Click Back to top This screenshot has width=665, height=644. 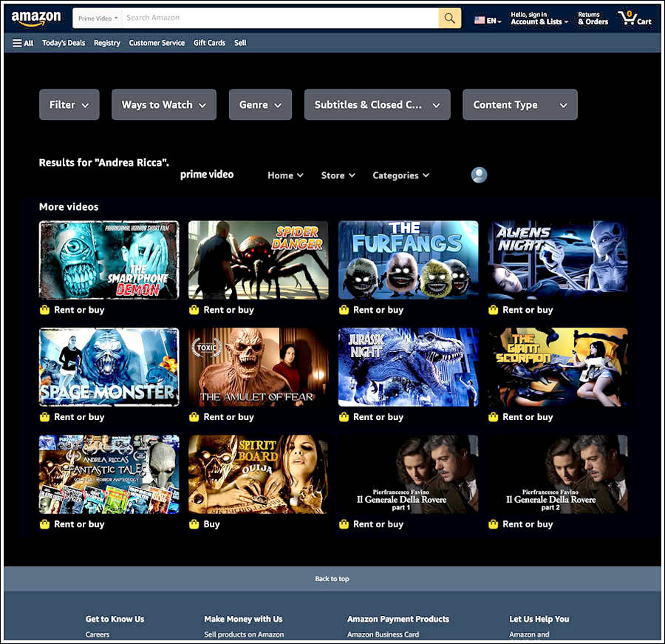(332, 579)
